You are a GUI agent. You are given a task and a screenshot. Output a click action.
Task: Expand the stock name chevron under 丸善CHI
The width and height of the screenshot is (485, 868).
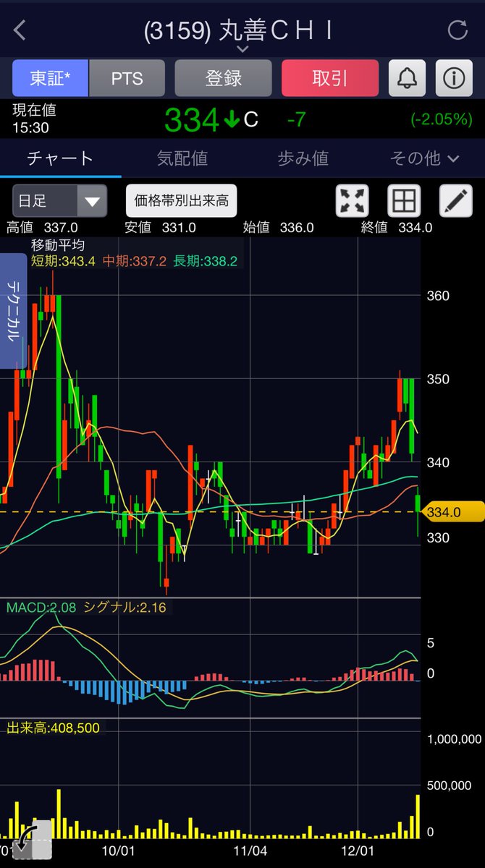pos(242,48)
